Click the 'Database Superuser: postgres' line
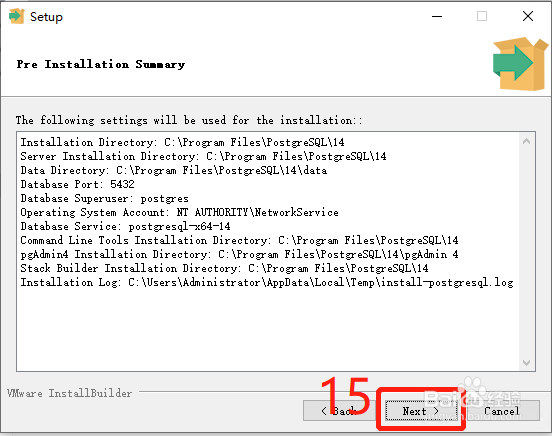This screenshot has height=436, width=552. [x=105, y=198]
